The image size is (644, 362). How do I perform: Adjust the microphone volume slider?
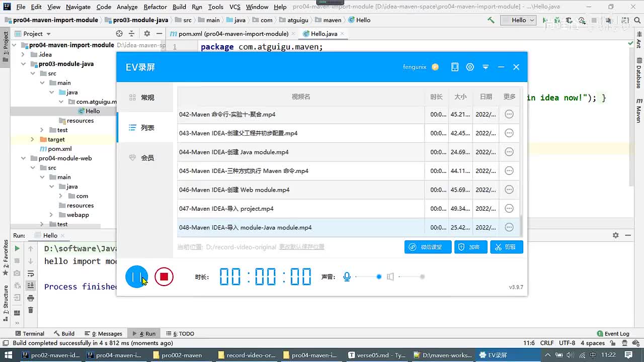(x=368, y=277)
